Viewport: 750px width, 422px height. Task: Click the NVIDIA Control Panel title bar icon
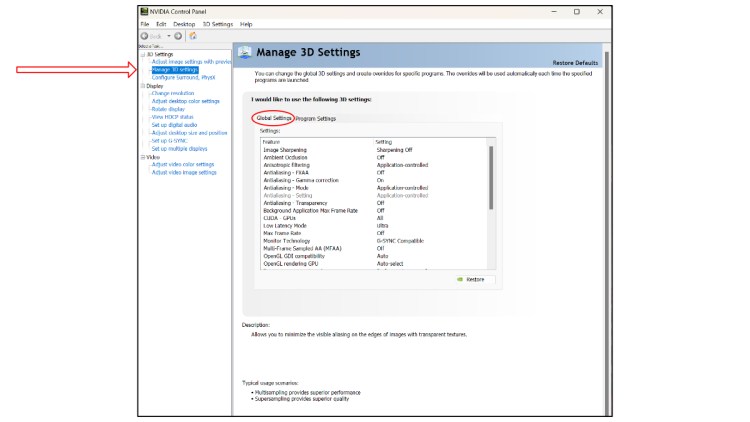(x=144, y=12)
